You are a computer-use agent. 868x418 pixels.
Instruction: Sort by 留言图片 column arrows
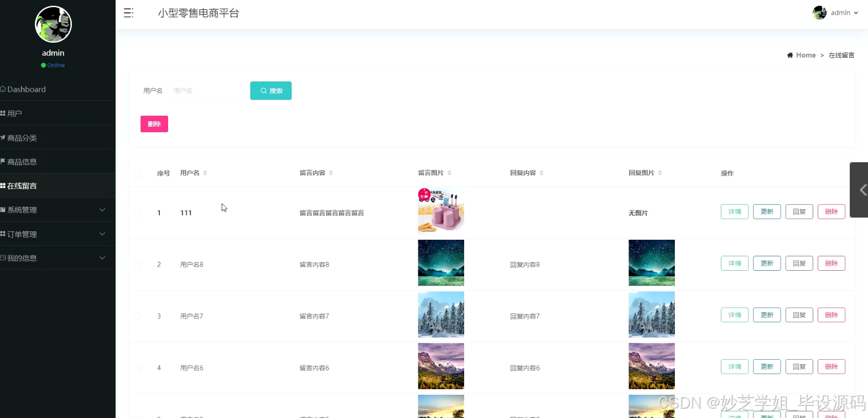click(x=449, y=173)
